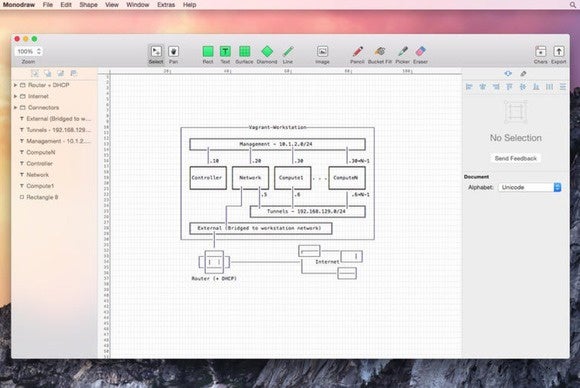Open the Extras menu
Image resolution: width=580 pixels, height=388 pixels.
(x=166, y=5)
